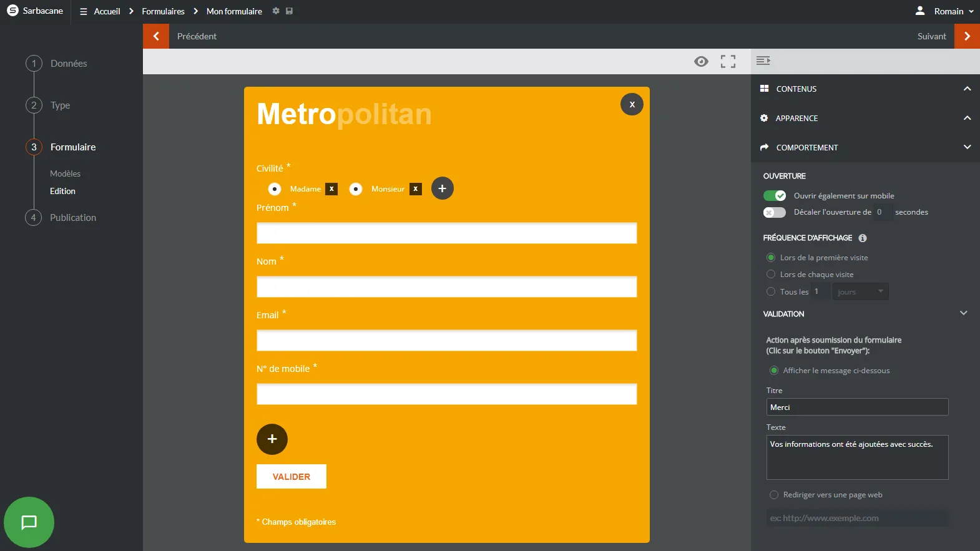The image size is (980, 551).
Task: Add a new field with large plus button
Action: click(272, 439)
